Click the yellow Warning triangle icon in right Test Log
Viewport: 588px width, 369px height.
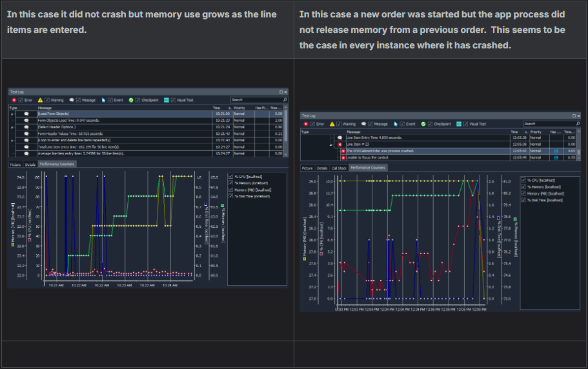click(x=332, y=124)
